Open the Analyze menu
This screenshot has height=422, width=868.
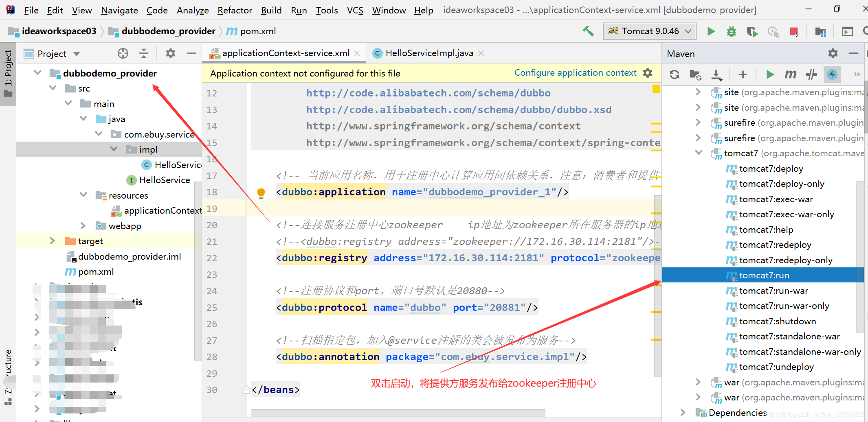click(x=193, y=10)
